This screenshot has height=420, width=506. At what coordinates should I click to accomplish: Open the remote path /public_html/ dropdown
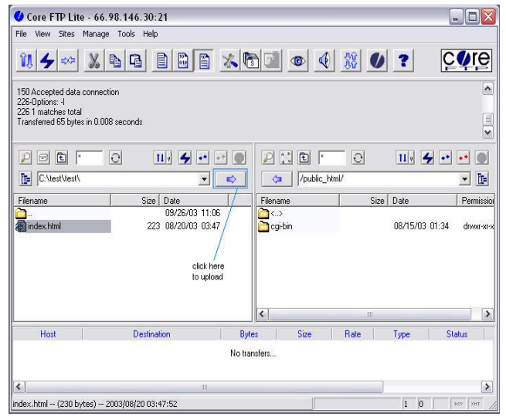click(x=464, y=179)
